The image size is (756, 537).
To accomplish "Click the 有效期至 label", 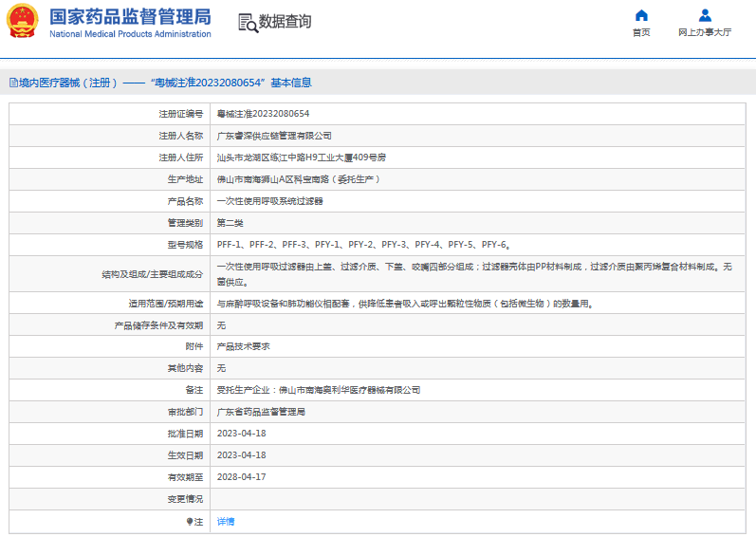I will coord(186,477).
